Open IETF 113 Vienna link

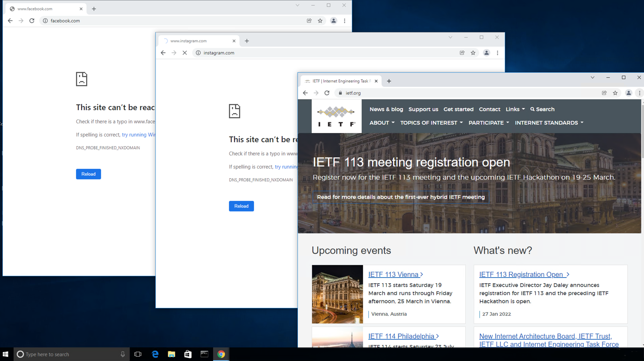click(395, 275)
